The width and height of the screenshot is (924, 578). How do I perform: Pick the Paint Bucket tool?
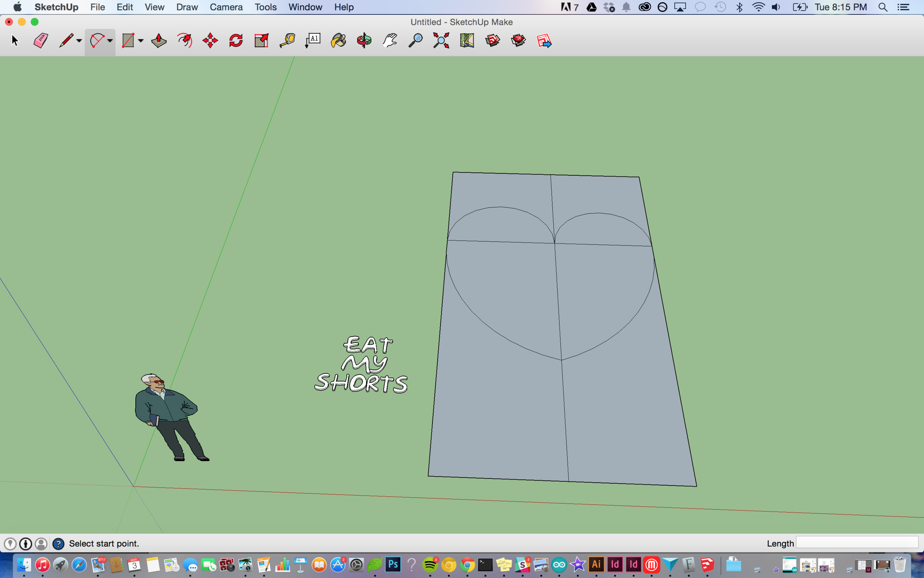click(x=339, y=41)
